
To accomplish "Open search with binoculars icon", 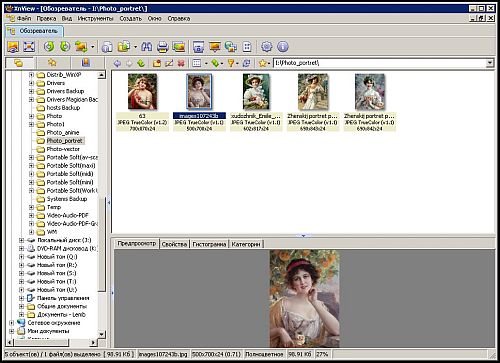I will pyautogui.click(x=146, y=47).
